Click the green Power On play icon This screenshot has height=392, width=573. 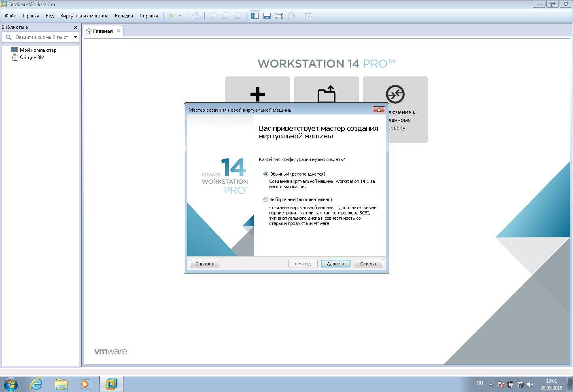pyautogui.click(x=172, y=16)
